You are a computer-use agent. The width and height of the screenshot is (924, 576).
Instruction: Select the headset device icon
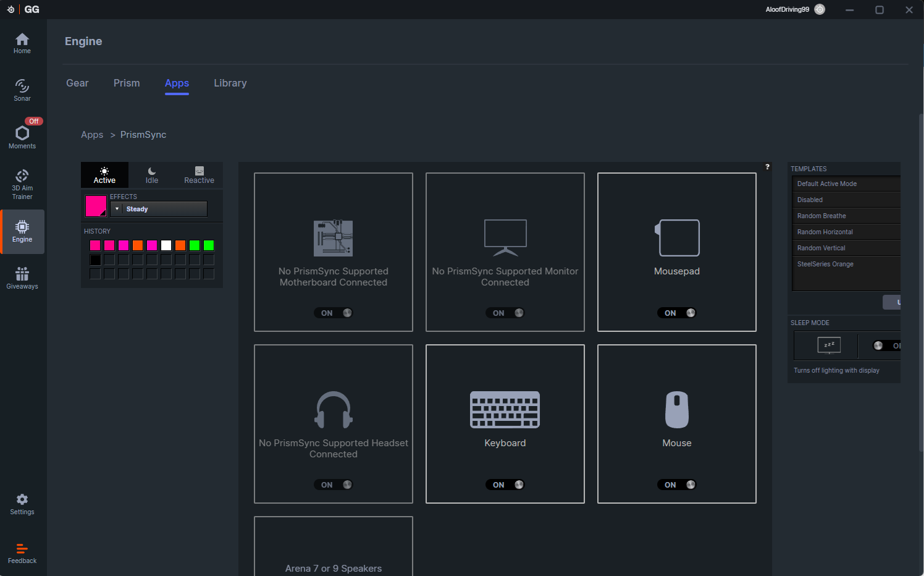pyautogui.click(x=334, y=410)
